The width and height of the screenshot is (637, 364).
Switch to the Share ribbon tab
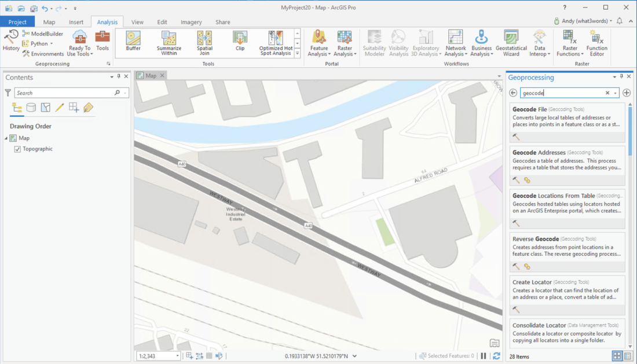point(222,22)
